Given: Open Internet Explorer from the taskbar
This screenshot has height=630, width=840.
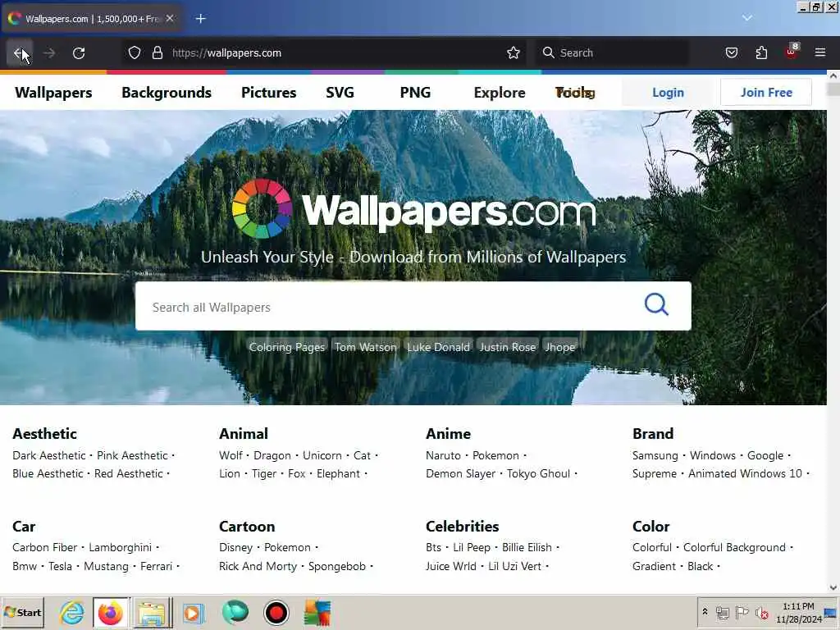Looking at the screenshot, I should pyautogui.click(x=72, y=612).
